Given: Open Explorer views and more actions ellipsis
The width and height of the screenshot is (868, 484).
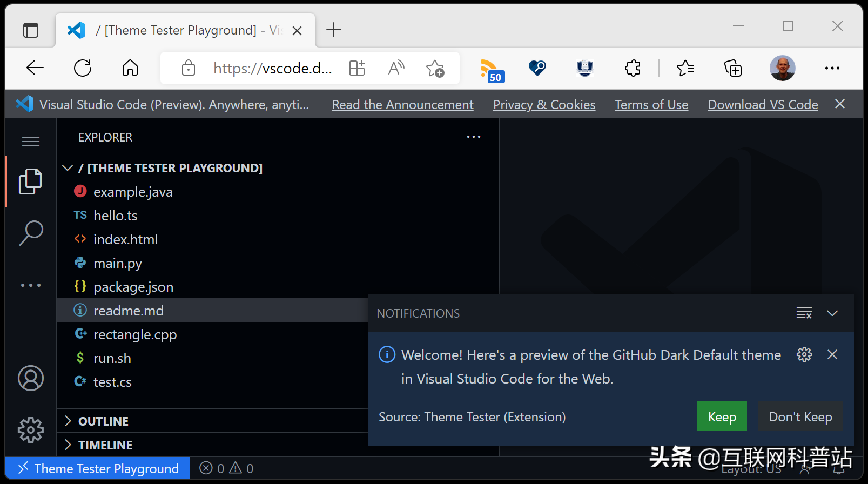Looking at the screenshot, I should point(474,137).
